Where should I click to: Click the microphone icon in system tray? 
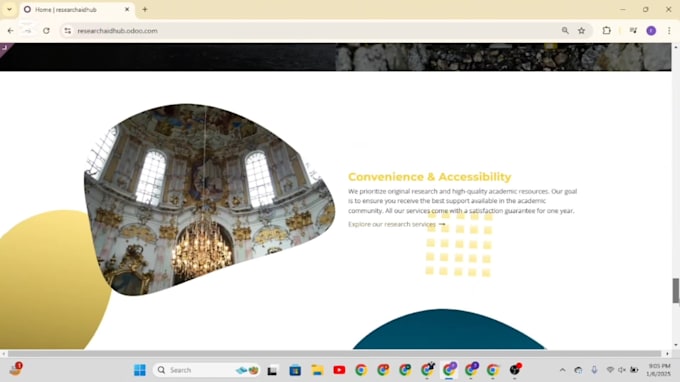pos(594,370)
